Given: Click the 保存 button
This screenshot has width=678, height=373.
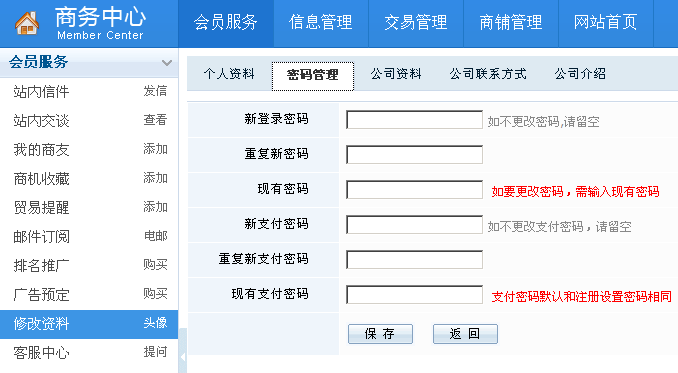Looking at the screenshot, I should click(x=380, y=334).
